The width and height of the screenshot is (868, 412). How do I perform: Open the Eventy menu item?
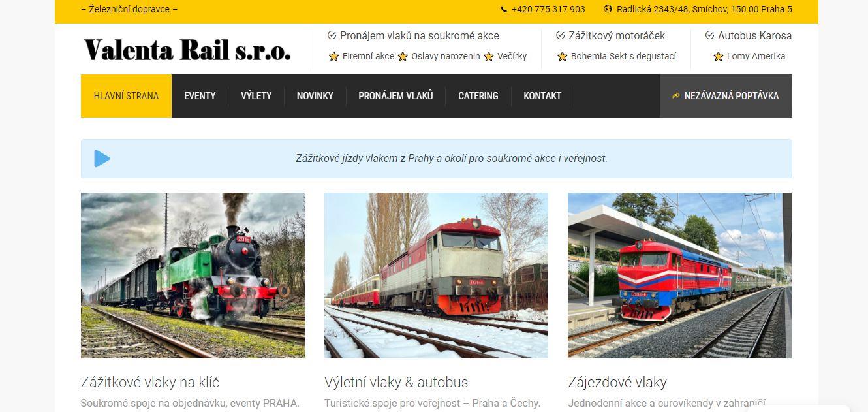click(200, 96)
